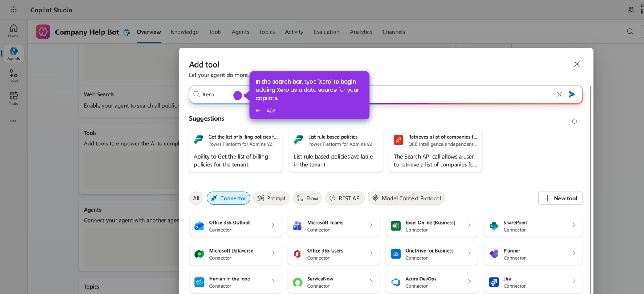Click the Xero search input field
Screen dimensions: 644x294
point(386,94)
